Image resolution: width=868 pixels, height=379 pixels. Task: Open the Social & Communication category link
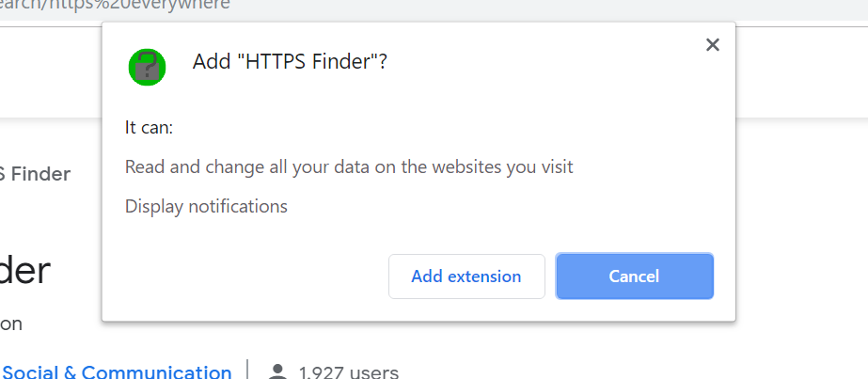[117, 371]
